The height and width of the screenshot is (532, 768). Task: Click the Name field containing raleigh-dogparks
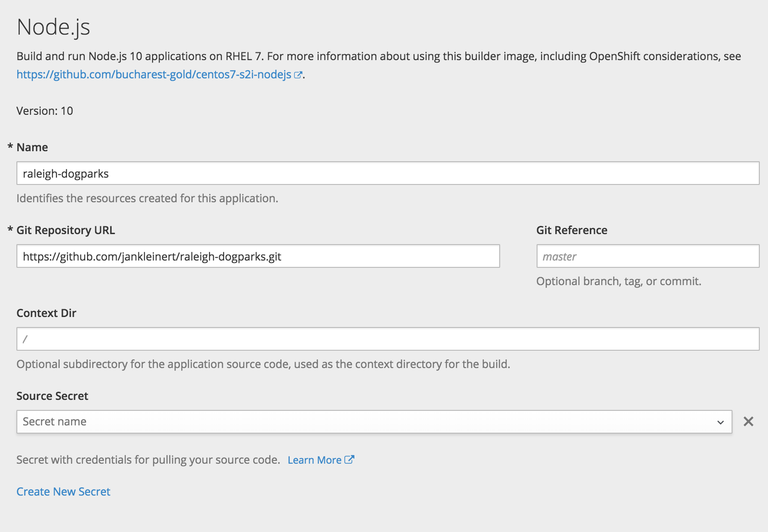point(387,174)
